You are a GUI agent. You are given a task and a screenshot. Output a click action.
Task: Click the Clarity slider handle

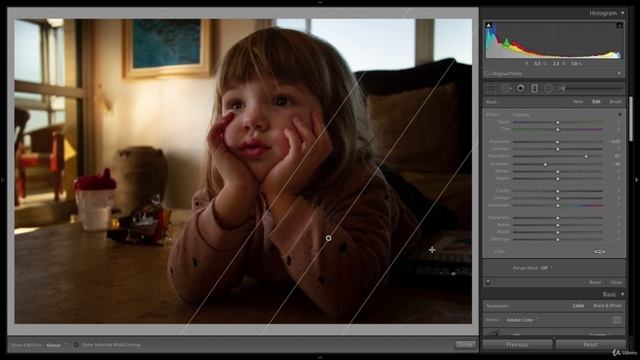point(558,191)
